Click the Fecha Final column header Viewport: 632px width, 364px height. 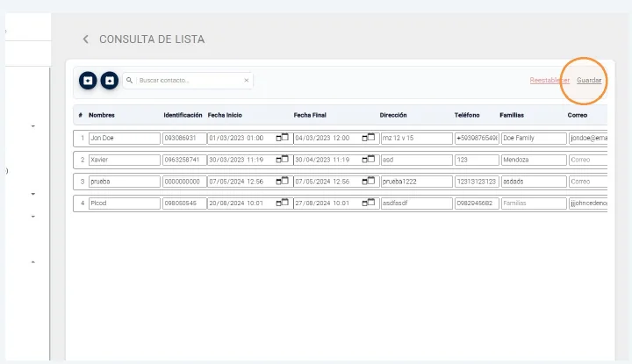coord(310,115)
